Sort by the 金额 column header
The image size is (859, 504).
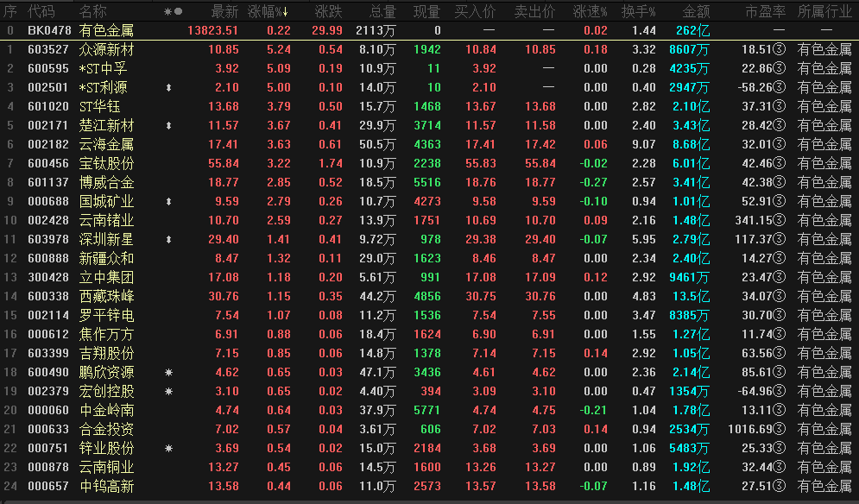tap(696, 11)
